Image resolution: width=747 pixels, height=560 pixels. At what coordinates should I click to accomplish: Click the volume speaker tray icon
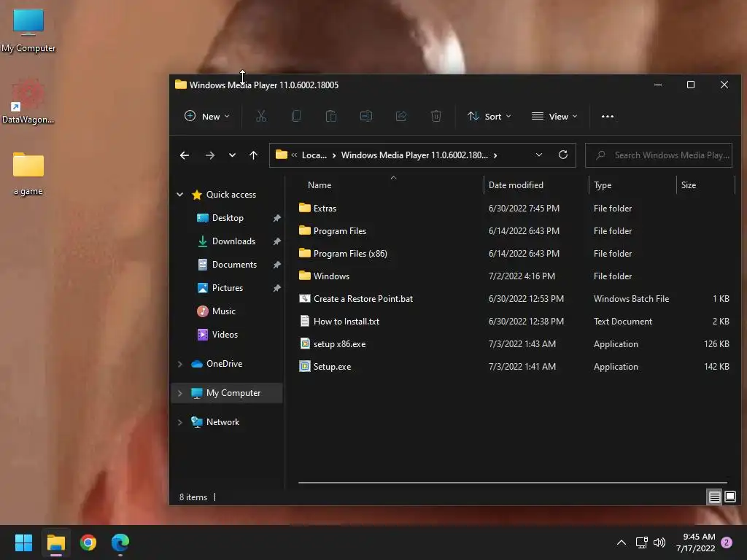(659, 542)
